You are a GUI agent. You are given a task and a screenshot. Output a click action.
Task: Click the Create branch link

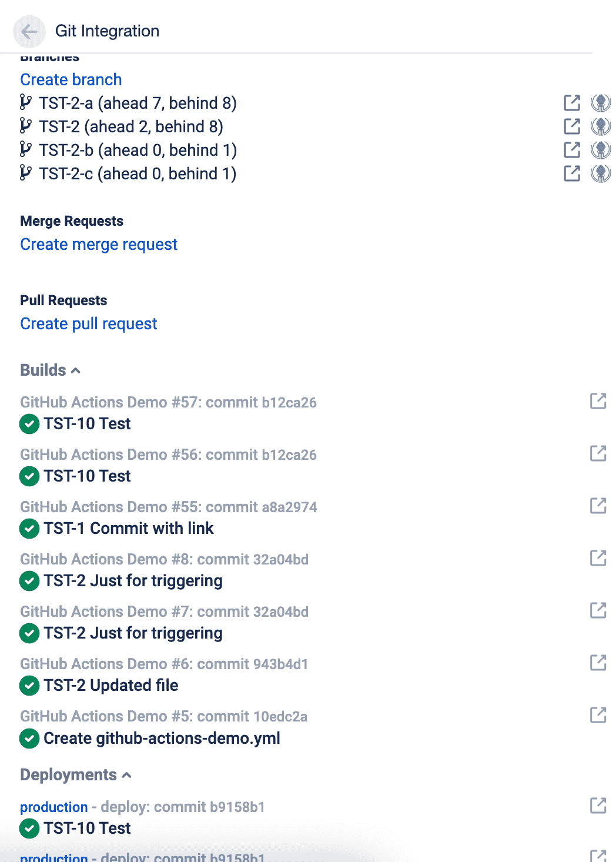[x=71, y=80]
